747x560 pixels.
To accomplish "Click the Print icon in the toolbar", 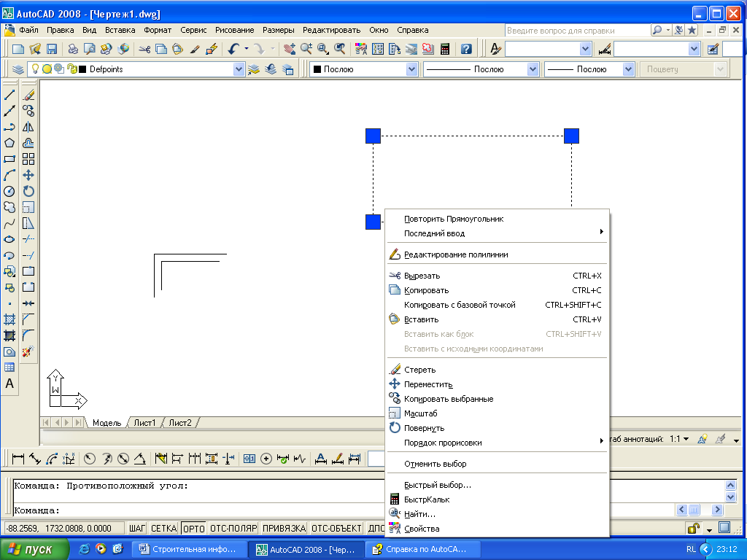I will coord(73,49).
